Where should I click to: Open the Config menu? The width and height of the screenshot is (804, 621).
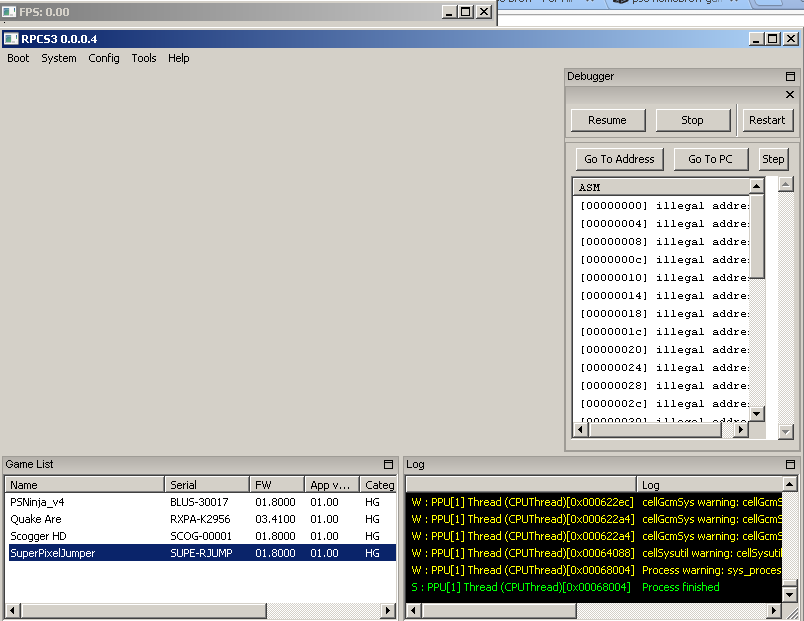pyautogui.click(x=103, y=58)
